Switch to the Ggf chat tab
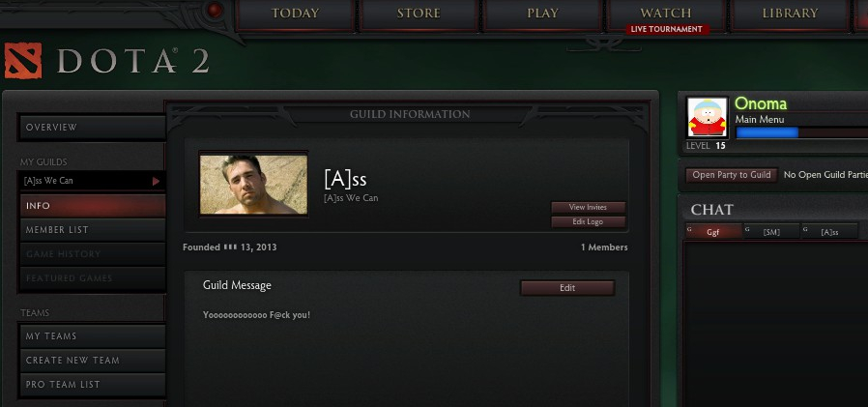 coord(713,232)
